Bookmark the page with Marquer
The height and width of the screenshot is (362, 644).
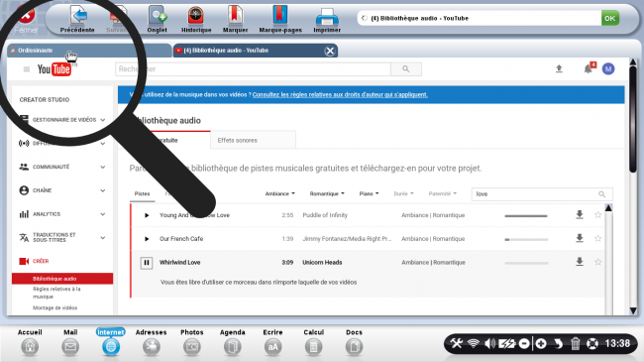coord(236,19)
